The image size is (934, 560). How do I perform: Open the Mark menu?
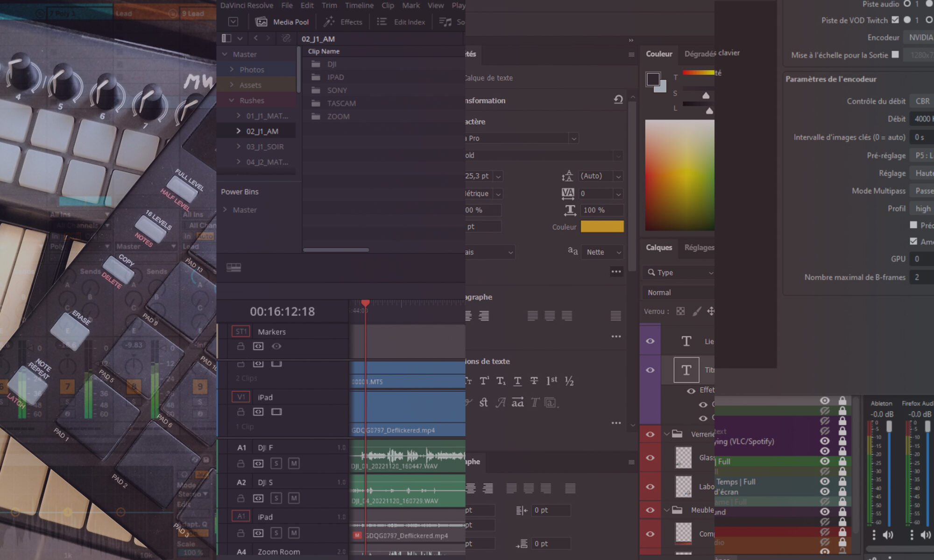pyautogui.click(x=411, y=6)
